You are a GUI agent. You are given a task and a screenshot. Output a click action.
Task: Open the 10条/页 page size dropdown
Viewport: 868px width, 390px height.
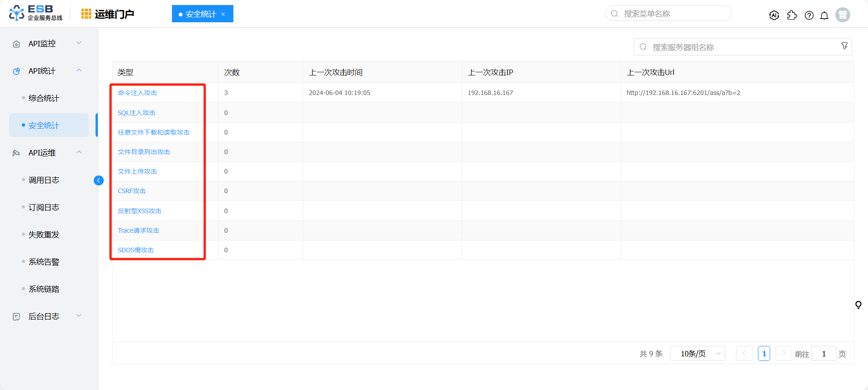(x=698, y=354)
